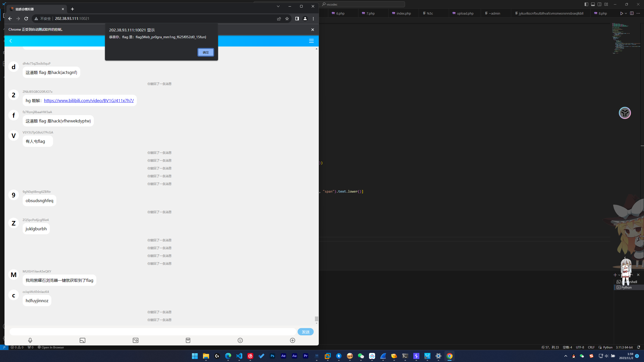Screen dimensions: 644x362
Task: Switch to the upload.php editor tab
Action: click(465, 13)
